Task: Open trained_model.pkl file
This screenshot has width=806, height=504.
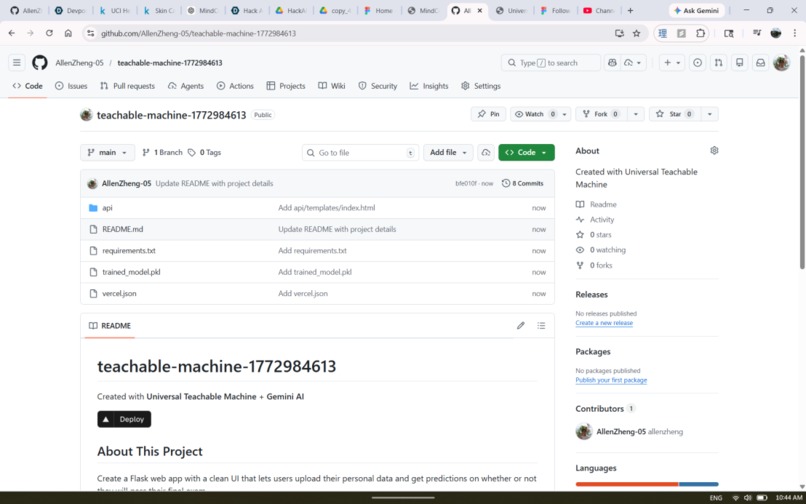Action: [x=131, y=272]
